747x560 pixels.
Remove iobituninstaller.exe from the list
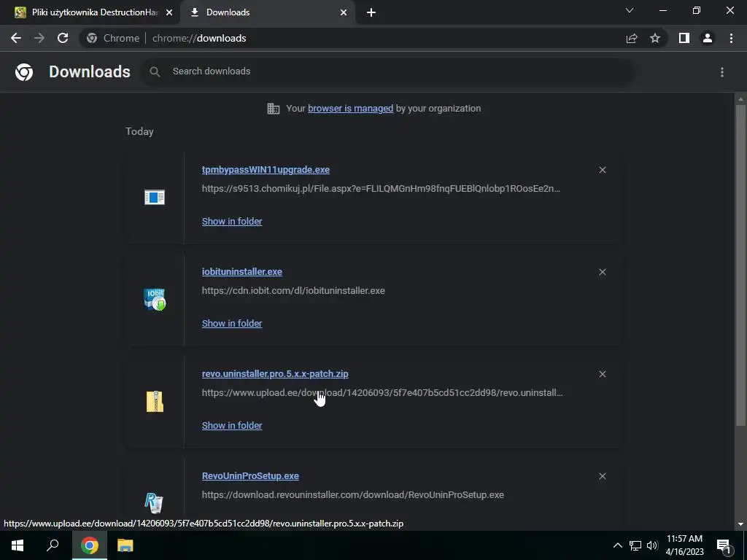pos(602,272)
